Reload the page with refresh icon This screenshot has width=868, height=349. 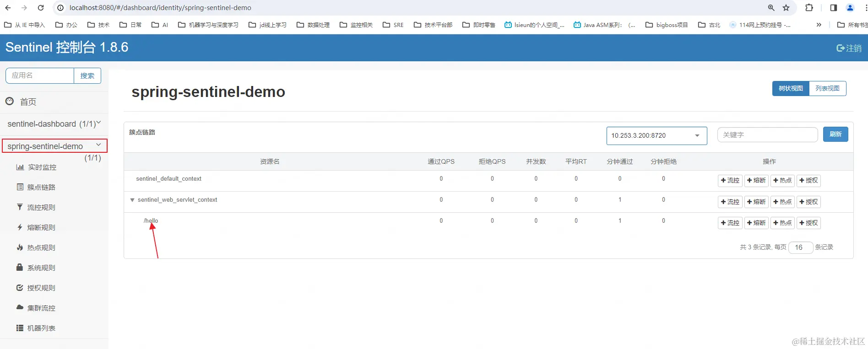[x=41, y=8]
